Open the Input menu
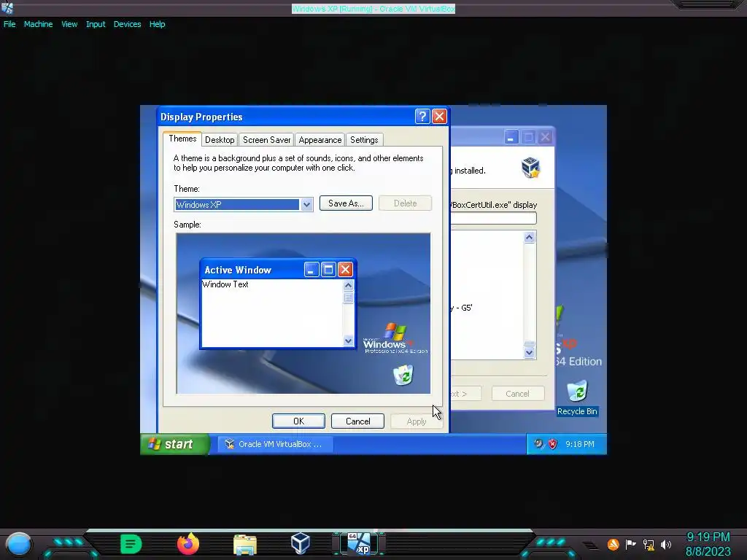 pos(96,24)
